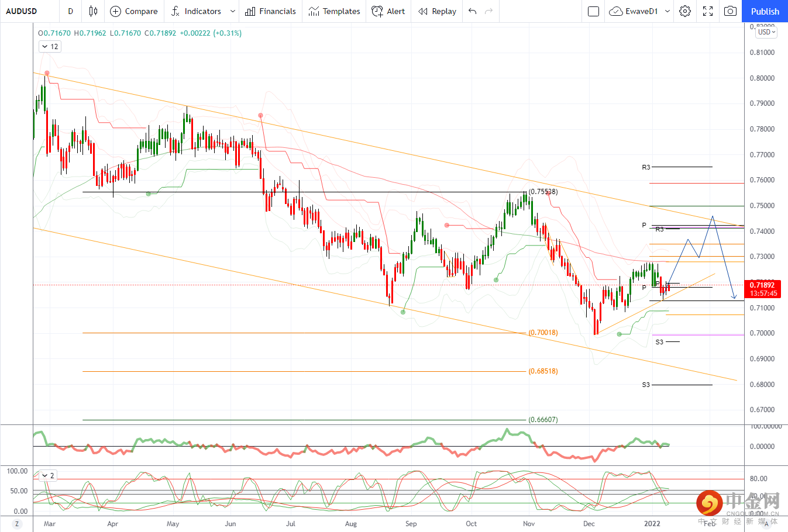Open the candlestick chart style menu

point(93,11)
